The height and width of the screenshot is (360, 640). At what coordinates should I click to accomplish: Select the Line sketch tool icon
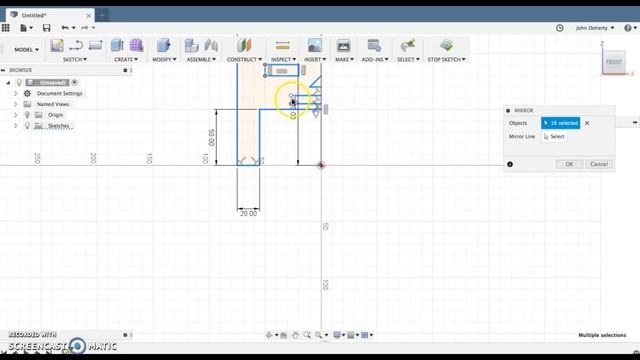[76, 45]
